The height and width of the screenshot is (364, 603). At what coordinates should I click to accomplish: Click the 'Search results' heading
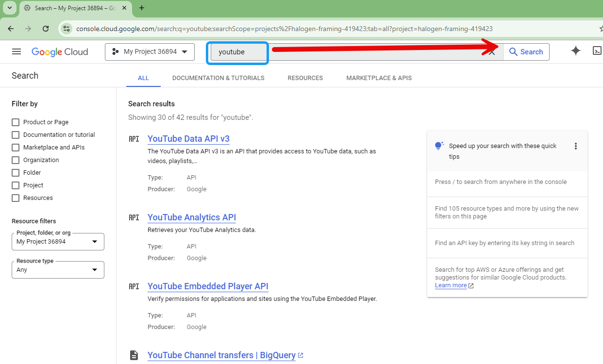point(151,104)
